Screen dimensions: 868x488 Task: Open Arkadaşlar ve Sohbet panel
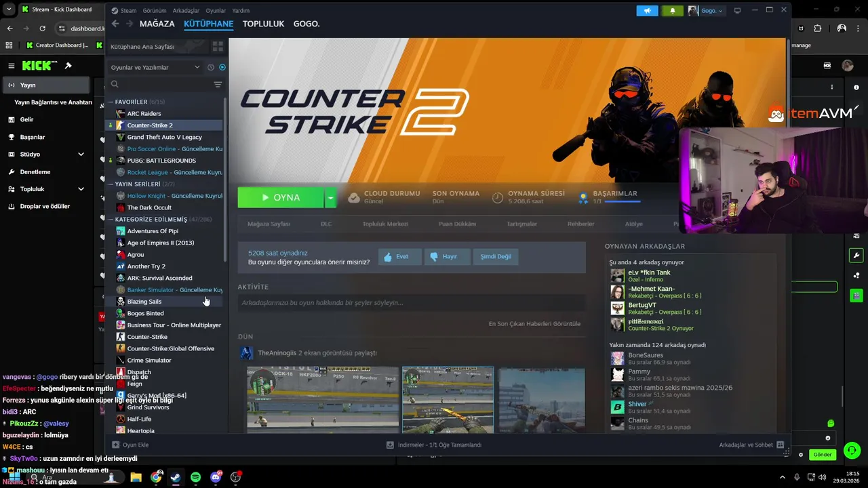[x=751, y=445]
